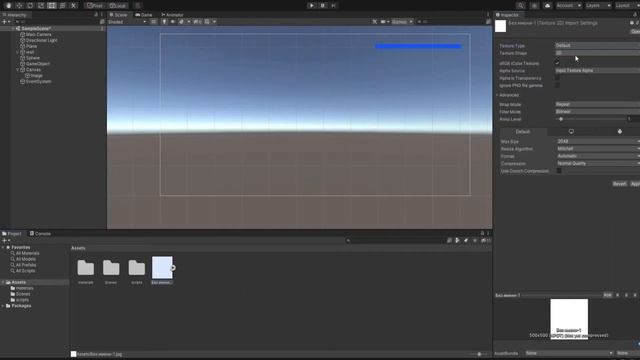Open scene camera settings icon
This screenshot has width=640, height=360.
[x=384, y=22]
